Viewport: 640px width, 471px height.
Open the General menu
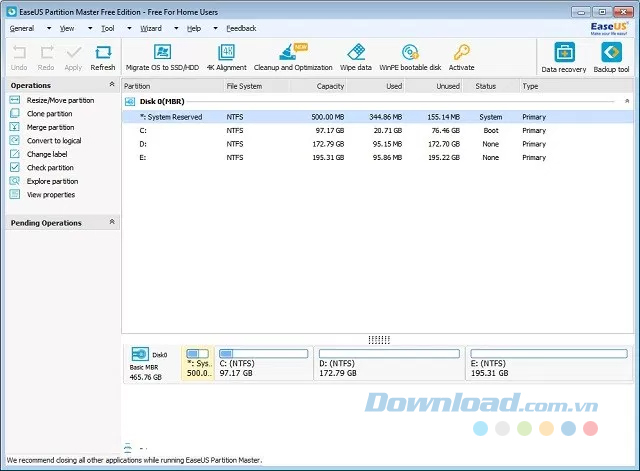[22, 29]
